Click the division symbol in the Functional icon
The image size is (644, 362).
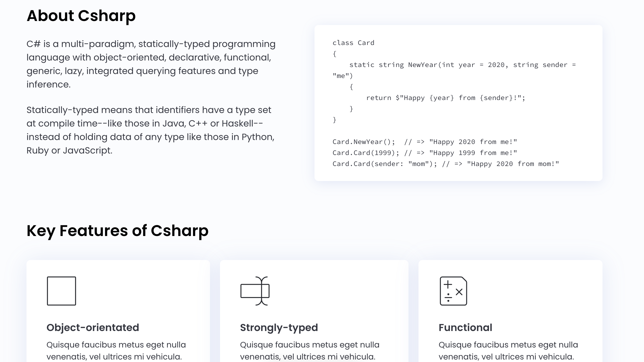click(x=448, y=297)
